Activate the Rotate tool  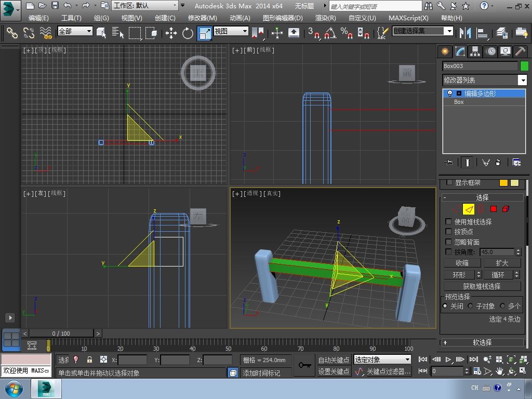pos(188,33)
